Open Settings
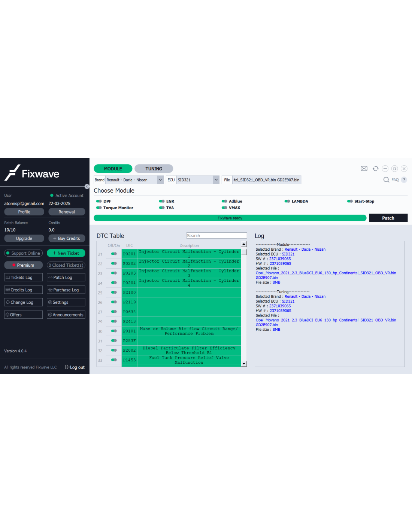The height and width of the screenshot is (532, 412). point(66,302)
